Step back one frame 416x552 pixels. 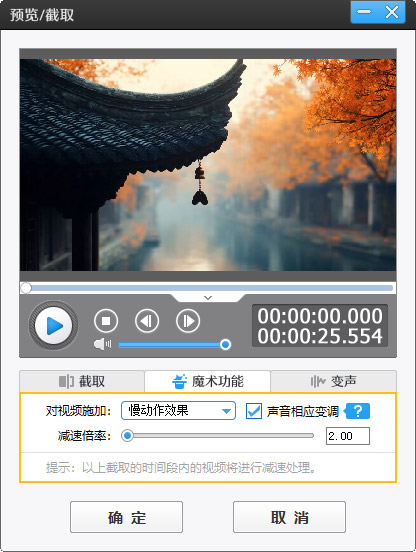point(147,321)
